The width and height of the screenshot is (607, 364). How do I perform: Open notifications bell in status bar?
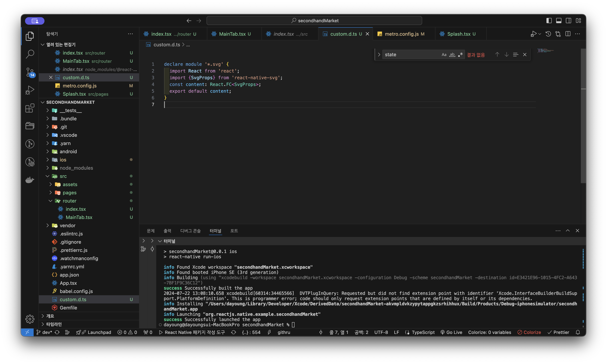(x=578, y=332)
